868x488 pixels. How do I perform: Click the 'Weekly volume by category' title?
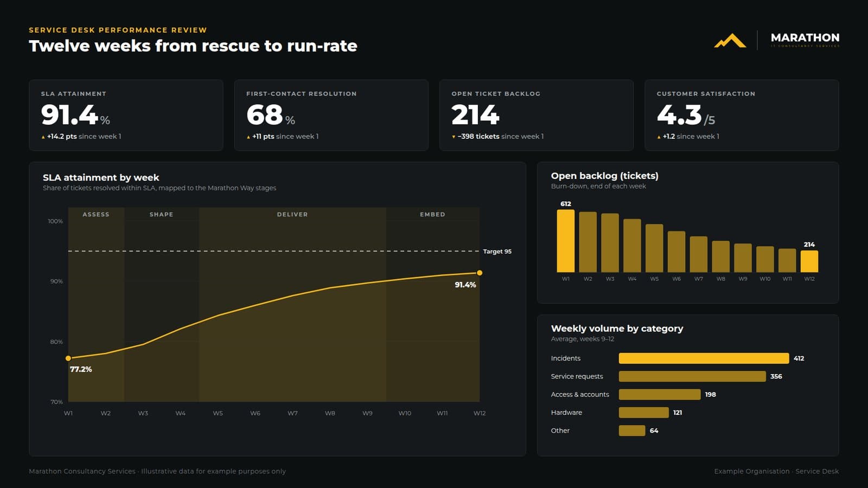pyautogui.click(x=617, y=329)
